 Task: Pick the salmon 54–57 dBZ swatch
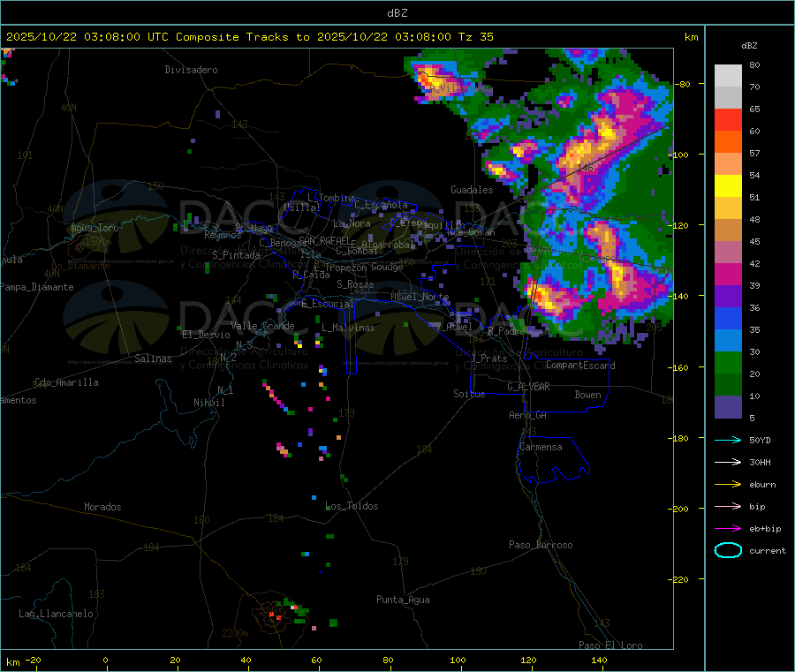click(728, 163)
